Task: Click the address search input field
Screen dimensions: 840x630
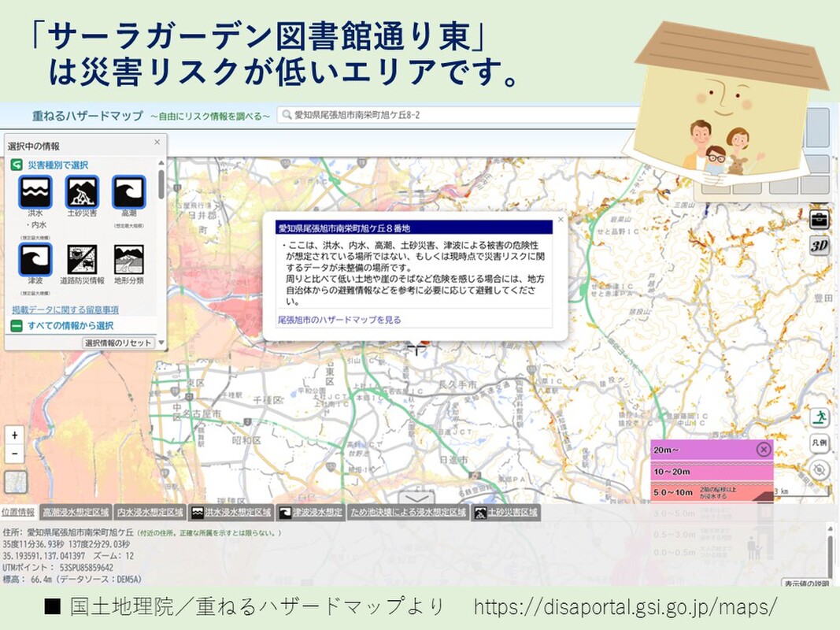Action: click(457, 116)
